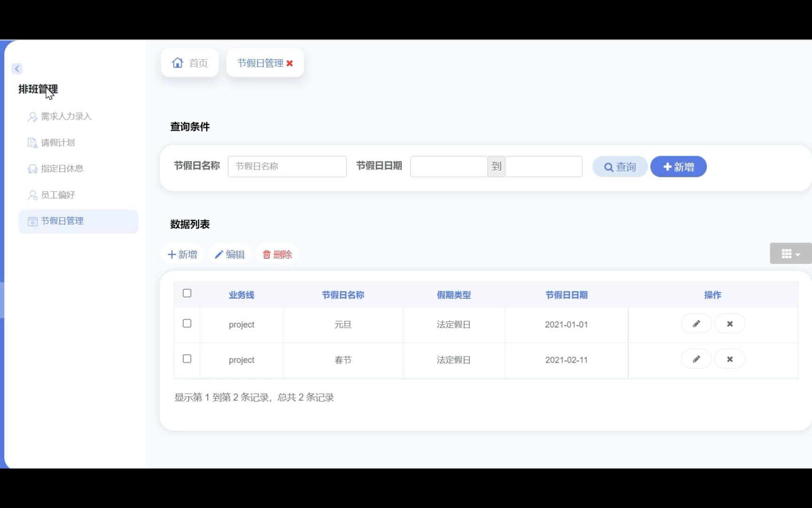Toggle the select-all checkbox in header
812x508 pixels.
[187, 294]
